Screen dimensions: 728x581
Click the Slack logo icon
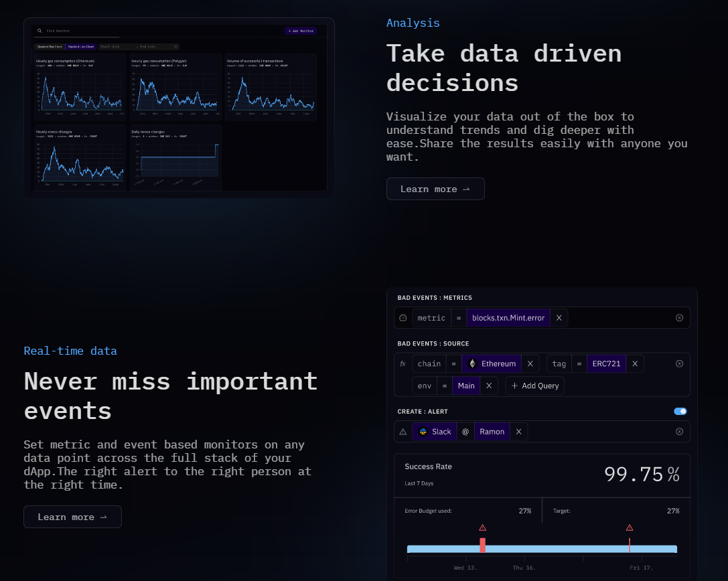(x=423, y=432)
